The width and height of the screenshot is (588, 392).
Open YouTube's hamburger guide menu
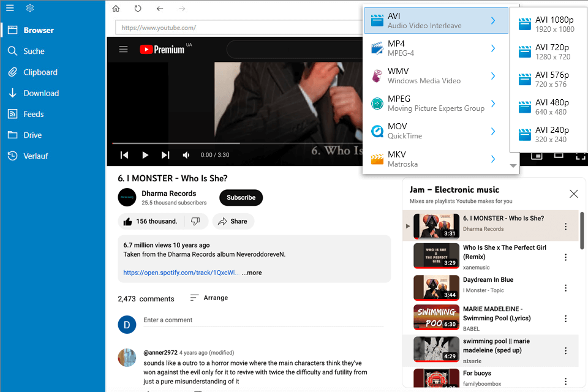123,49
